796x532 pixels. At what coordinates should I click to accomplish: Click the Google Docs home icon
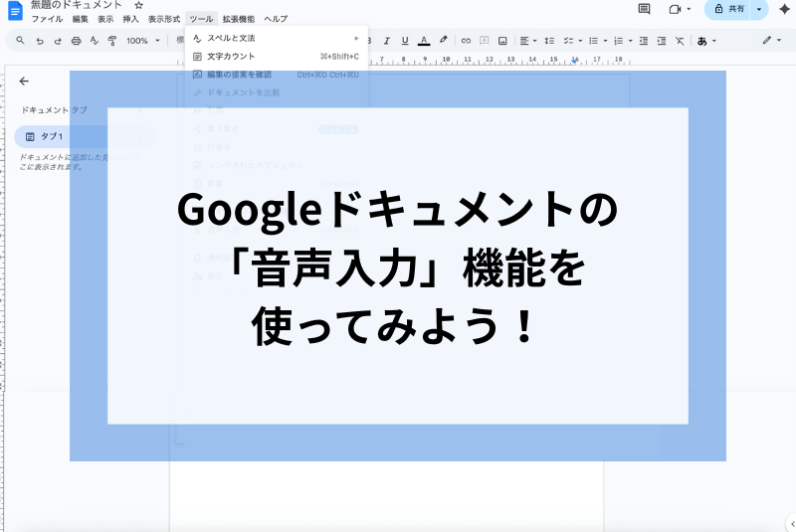(15, 11)
